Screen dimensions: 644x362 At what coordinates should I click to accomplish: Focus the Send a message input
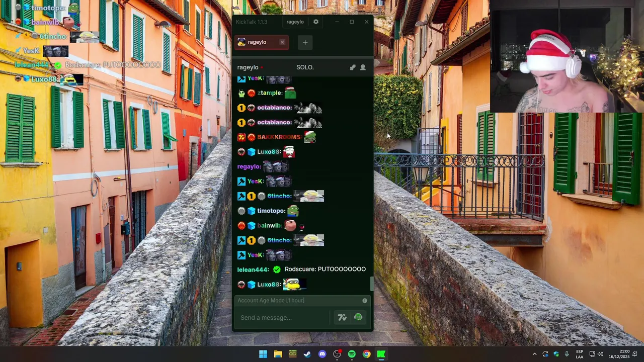point(282,318)
